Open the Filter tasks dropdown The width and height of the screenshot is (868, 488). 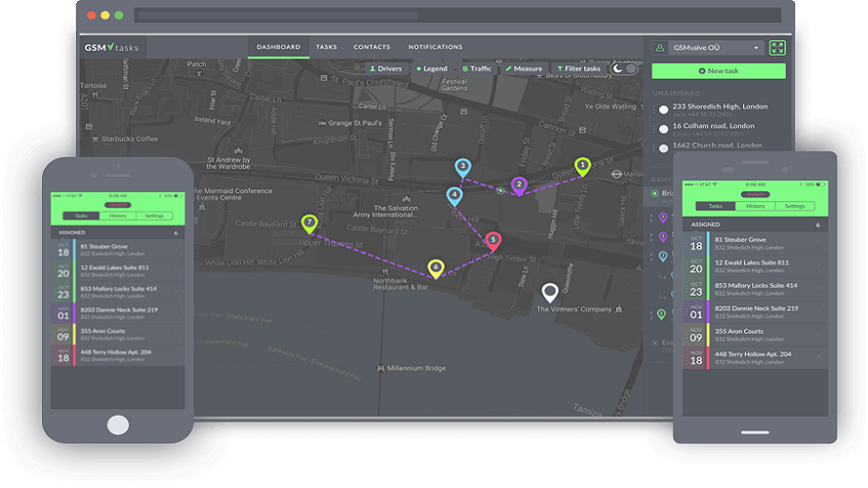point(579,69)
